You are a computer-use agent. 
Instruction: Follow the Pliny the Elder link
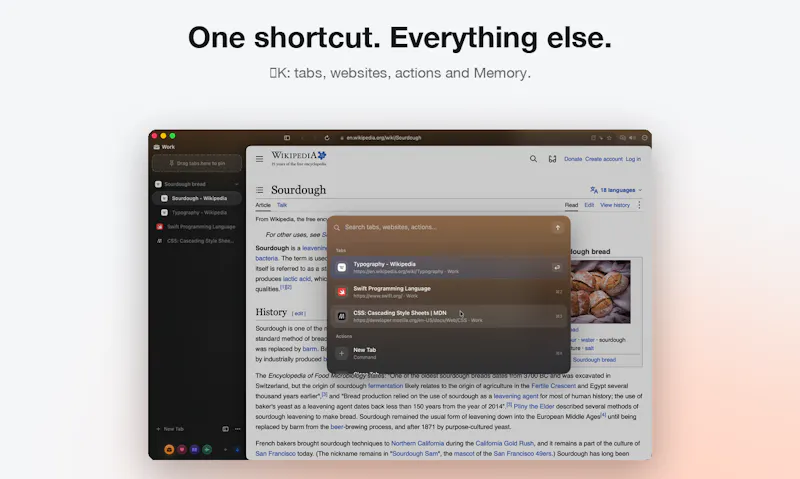(534, 407)
